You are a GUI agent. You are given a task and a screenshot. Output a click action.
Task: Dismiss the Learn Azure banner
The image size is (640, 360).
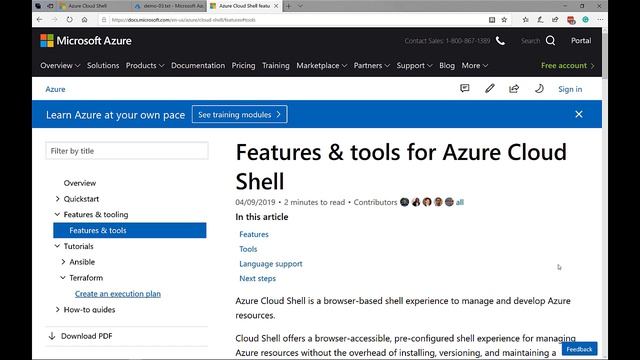[x=579, y=114]
